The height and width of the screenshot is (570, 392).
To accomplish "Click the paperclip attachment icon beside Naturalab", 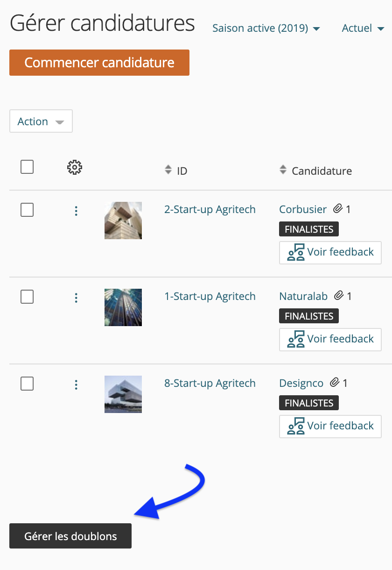I will point(339,296).
